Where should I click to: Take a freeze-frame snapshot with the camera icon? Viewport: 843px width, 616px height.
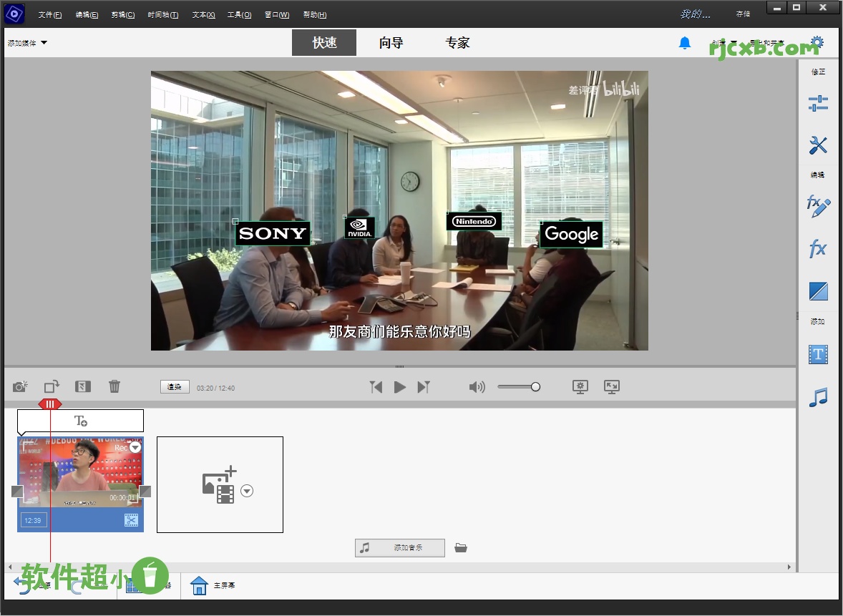point(20,386)
